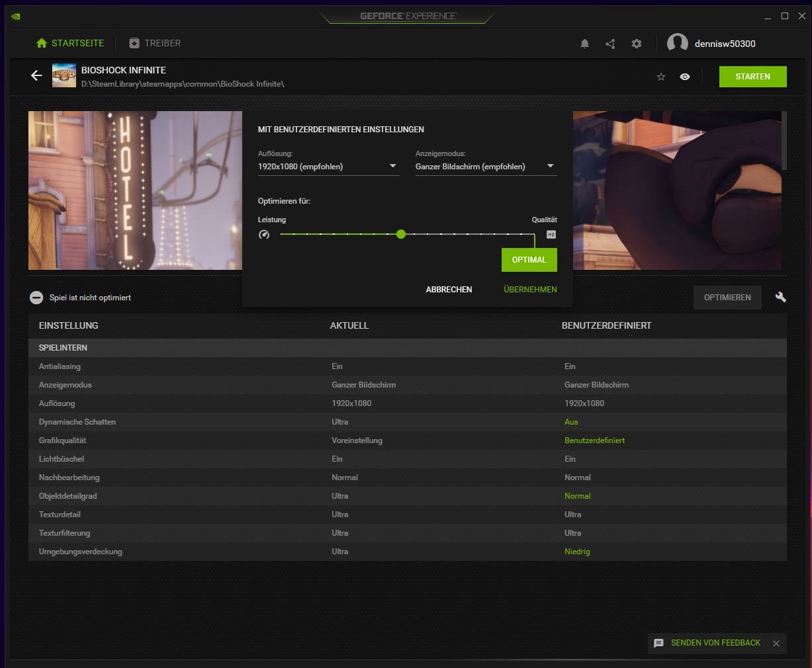Click the Voreinstellung current value
This screenshot has height=668, width=812.
click(x=357, y=440)
